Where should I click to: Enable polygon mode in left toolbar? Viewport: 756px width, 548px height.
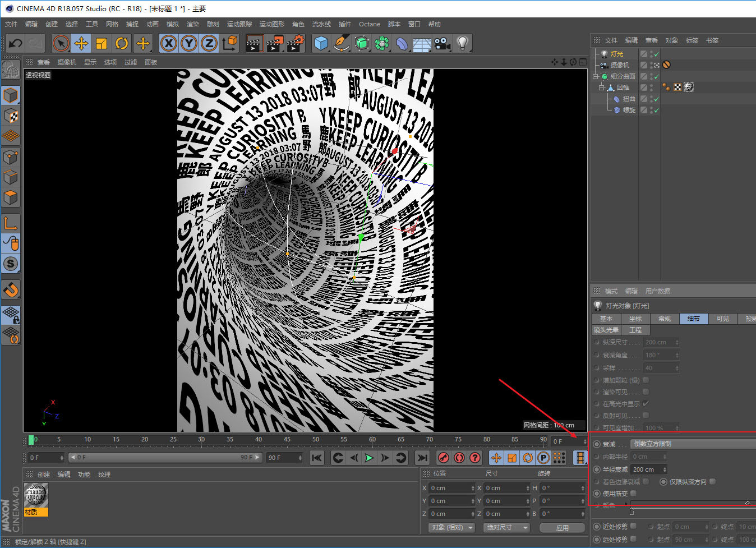pyautogui.click(x=11, y=197)
